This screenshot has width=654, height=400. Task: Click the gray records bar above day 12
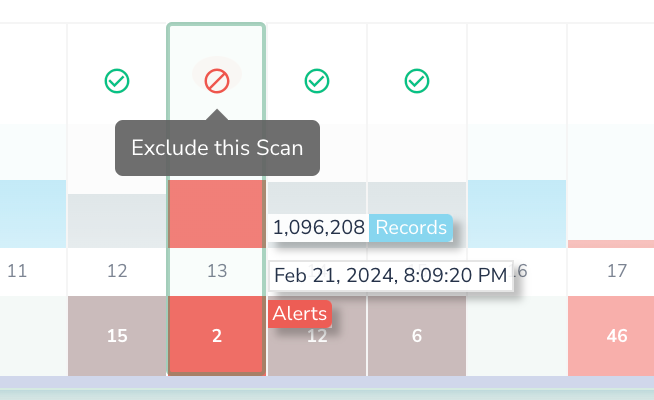[117, 221]
